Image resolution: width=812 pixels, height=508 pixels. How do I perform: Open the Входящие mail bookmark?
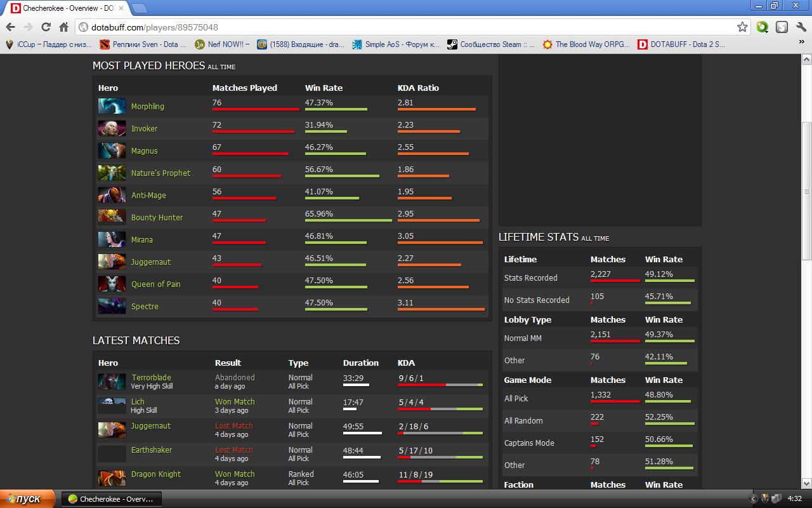tap(301, 44)
